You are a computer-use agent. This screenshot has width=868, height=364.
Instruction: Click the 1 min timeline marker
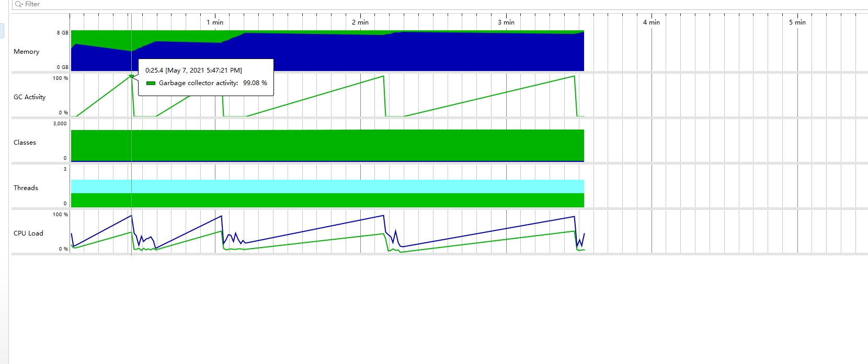tap(215, 22)
